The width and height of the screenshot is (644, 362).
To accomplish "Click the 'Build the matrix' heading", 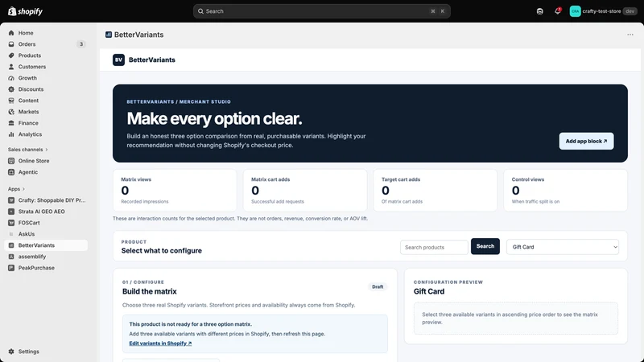I will click(x=150, y=291).
